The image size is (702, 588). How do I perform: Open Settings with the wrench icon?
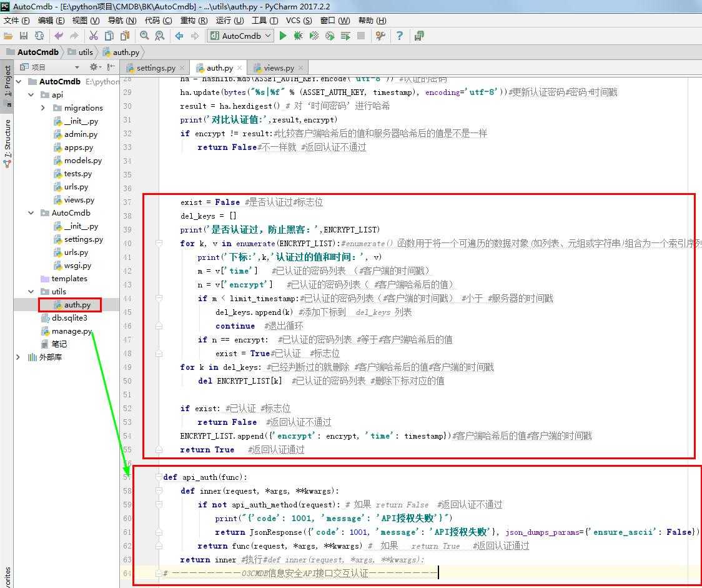(x=380, y=36)
